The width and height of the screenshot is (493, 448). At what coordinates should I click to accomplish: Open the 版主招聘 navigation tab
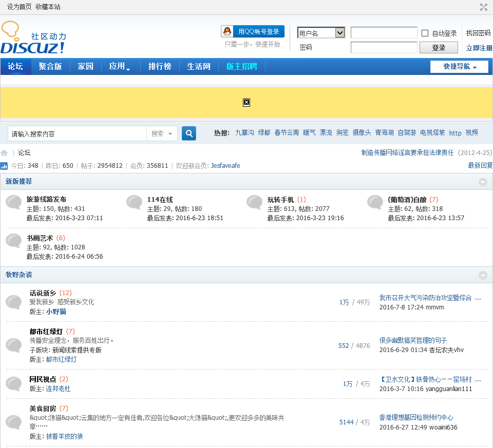tap(242, 66)
